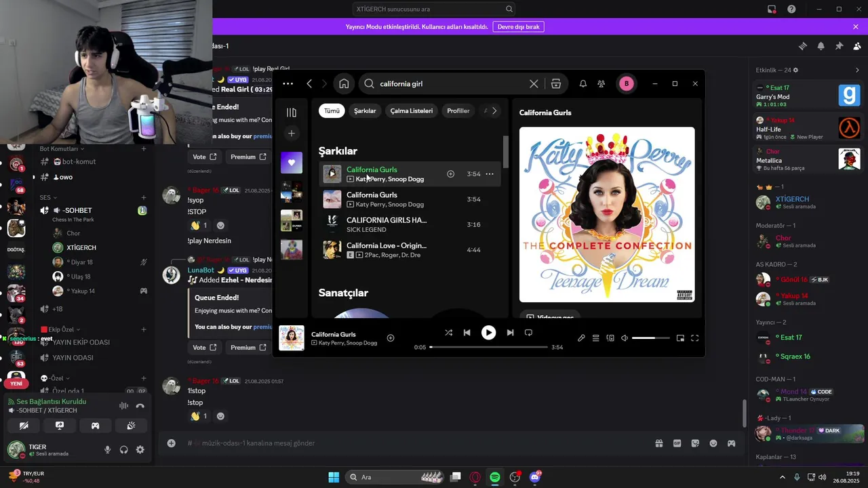Screen dimensions: 868x488
Task: Enter Spotify full screen mode
Action: (x=694, y=338)
